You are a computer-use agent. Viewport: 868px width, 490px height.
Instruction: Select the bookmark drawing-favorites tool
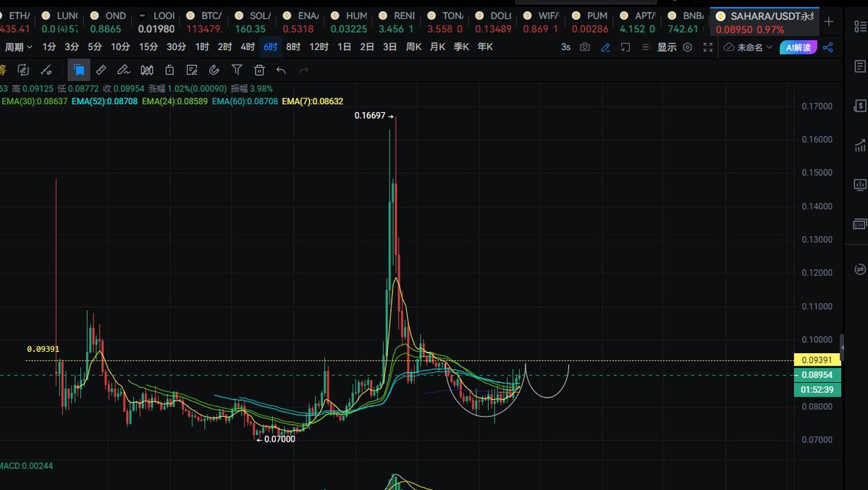click(x=79, y=69)
